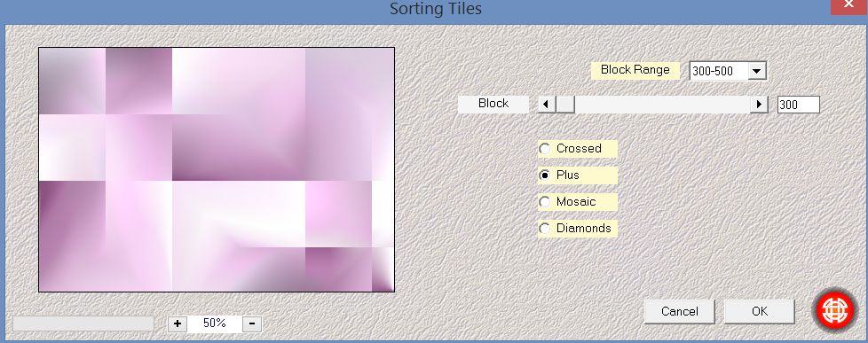The height and width of the screenshot is (343, 868).
Task: Click the red globe logo icon
Action: (x=835, y=310)
